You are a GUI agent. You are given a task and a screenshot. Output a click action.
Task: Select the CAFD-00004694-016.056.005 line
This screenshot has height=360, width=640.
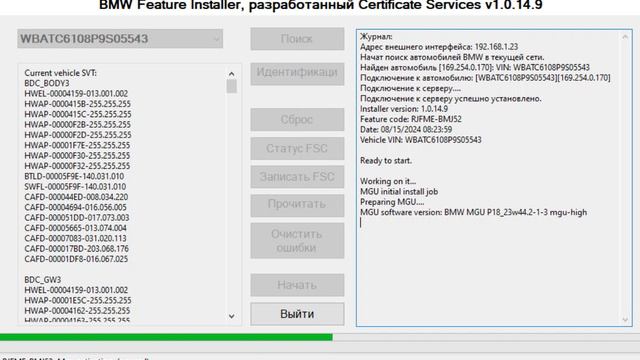point(76,207)
